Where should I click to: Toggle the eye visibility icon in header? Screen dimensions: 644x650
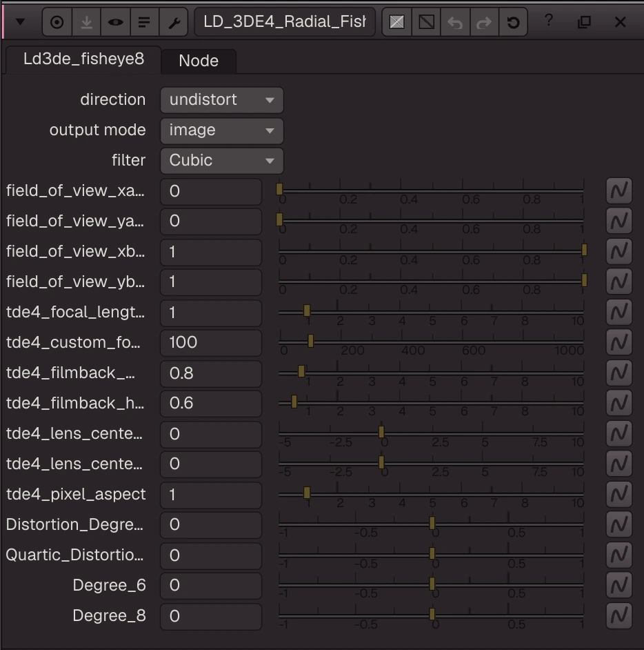pos(115,22)
